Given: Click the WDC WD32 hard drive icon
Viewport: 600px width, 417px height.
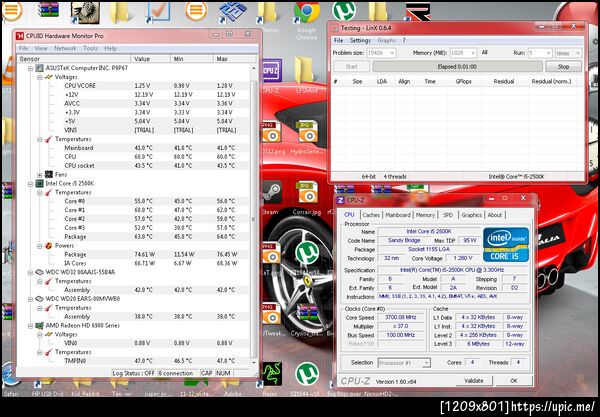Looking at the screenshot, I should 39,272.
